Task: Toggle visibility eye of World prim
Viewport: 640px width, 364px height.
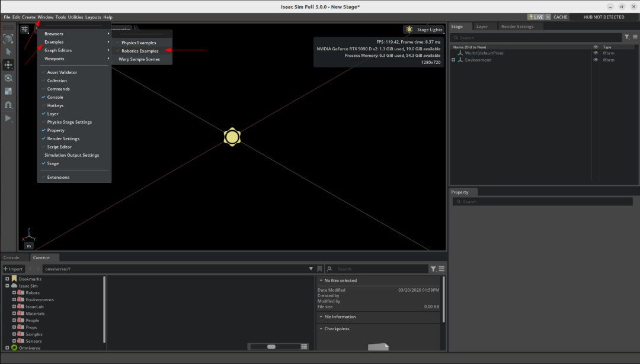Action: tap(596, 53)
